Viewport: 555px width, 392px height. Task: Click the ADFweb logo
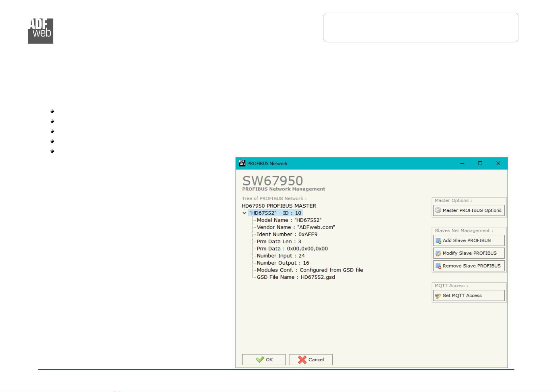pos(41,31)
